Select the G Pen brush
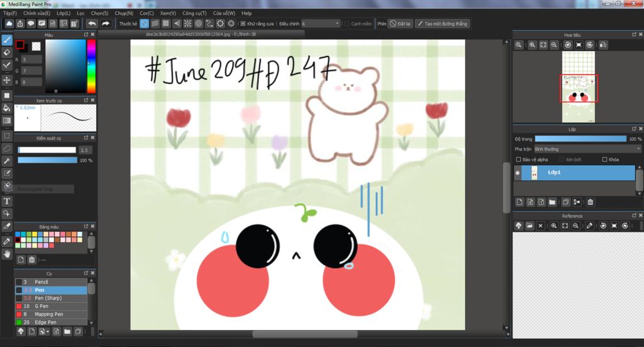 click(52, 306)
